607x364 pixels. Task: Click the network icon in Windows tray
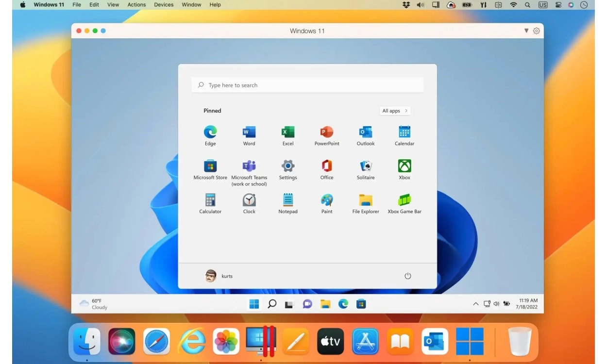click(487, 304)
